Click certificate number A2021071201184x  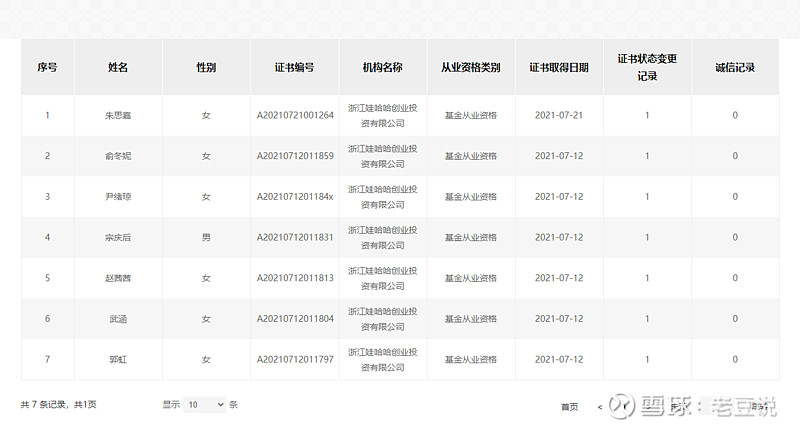point(295,197)
